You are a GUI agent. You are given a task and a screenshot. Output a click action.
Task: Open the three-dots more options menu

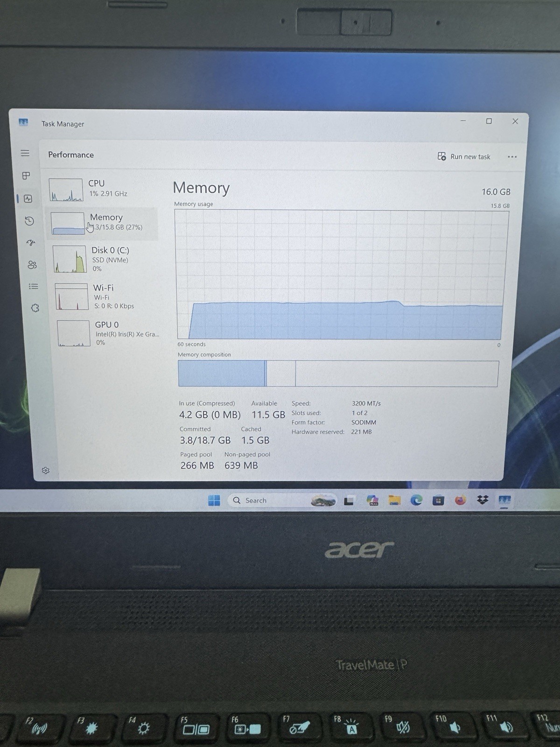(512, 157)
